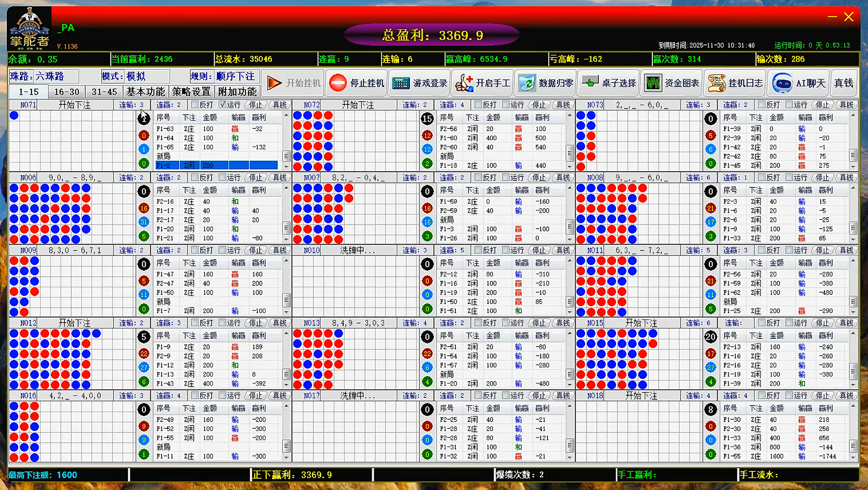
Task: Enable 反打 checkbox for table N072
Action: [478, 105]
